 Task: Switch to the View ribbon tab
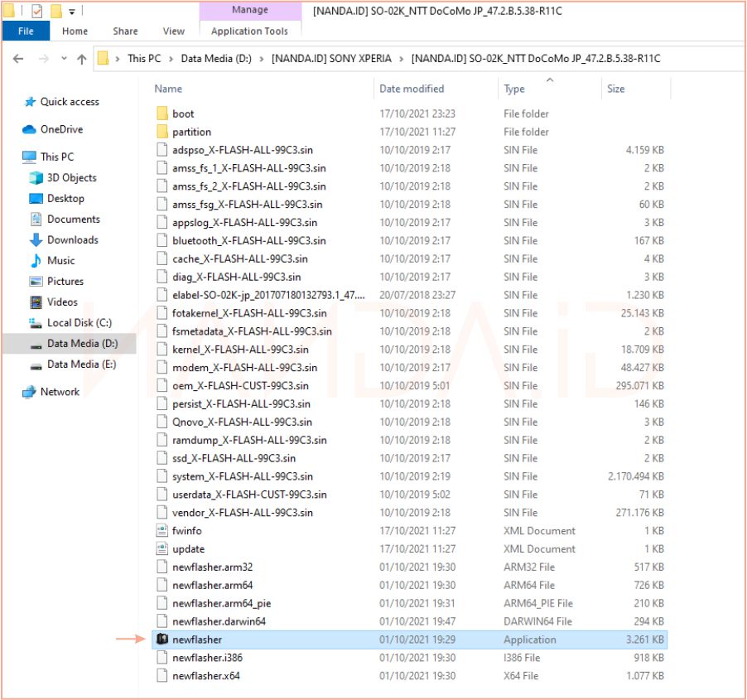tap(174, 31)
